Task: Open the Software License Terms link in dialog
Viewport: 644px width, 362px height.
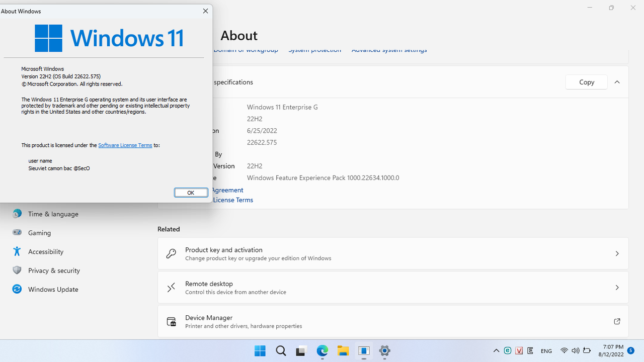Action: pos(125,145)
